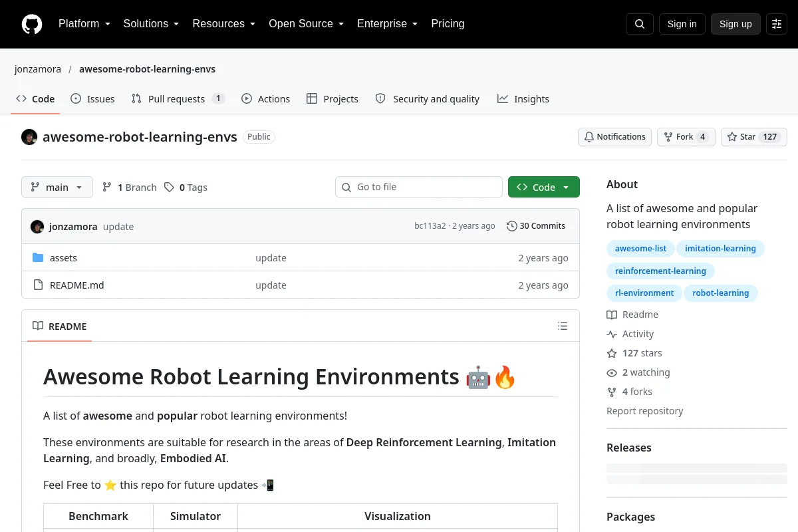
Task: Click the history clock icon beside 30 Commits
Action: tap(511, 226)
